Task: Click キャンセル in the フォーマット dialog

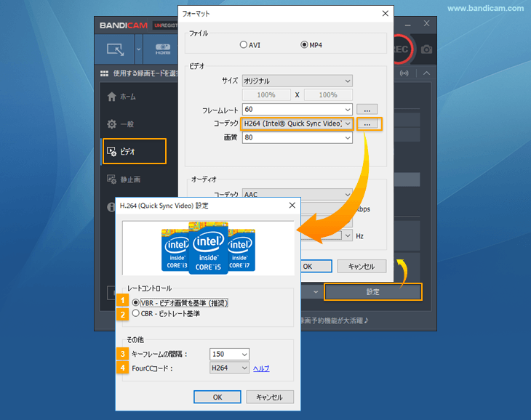Action: point(362,266)
